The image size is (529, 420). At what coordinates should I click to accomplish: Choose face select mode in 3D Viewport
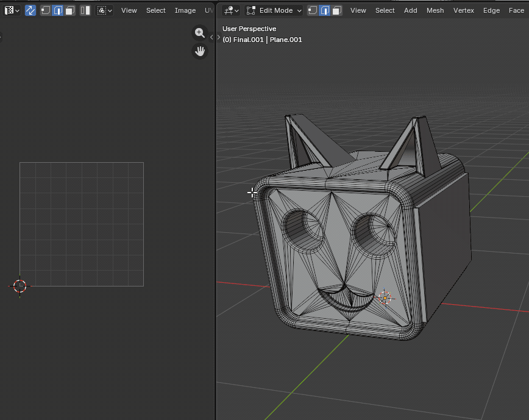pos(336,10)
